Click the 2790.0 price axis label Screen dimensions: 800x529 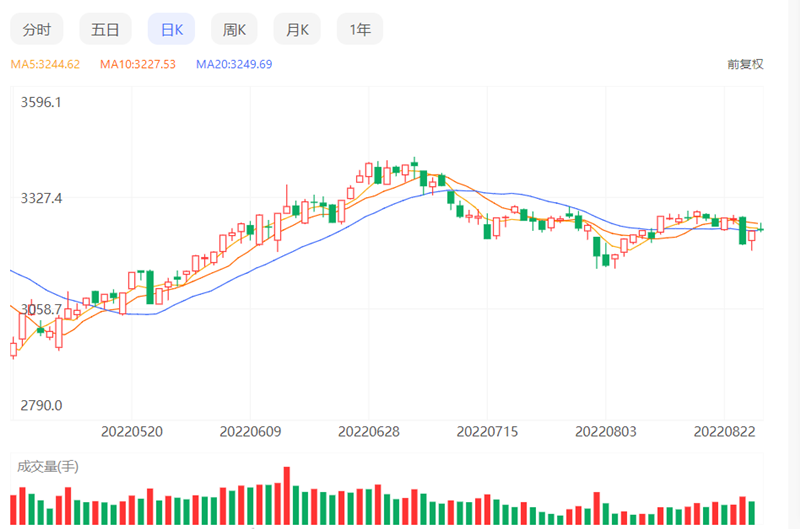point(41,406)
